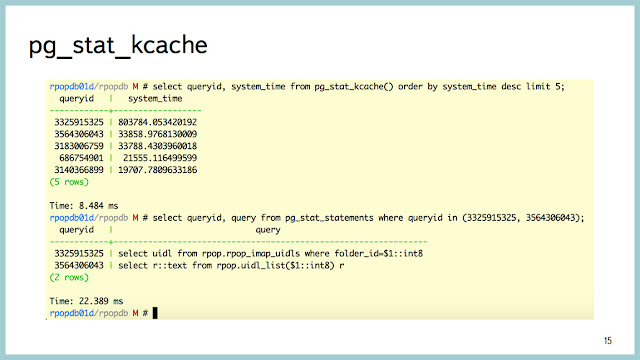
Task: Click the red M in first prompt
Action: coord(136,87)
